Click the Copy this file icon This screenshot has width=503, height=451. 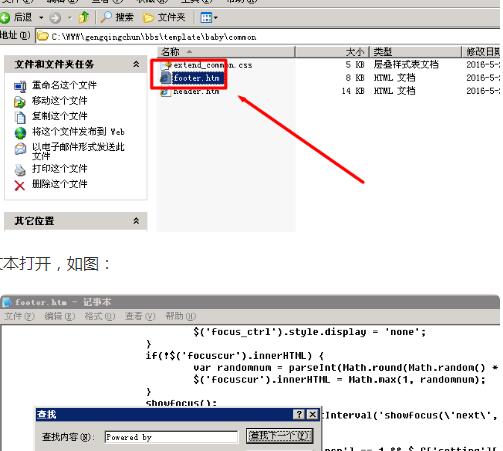pyautogui.click(x=20, y=117)
